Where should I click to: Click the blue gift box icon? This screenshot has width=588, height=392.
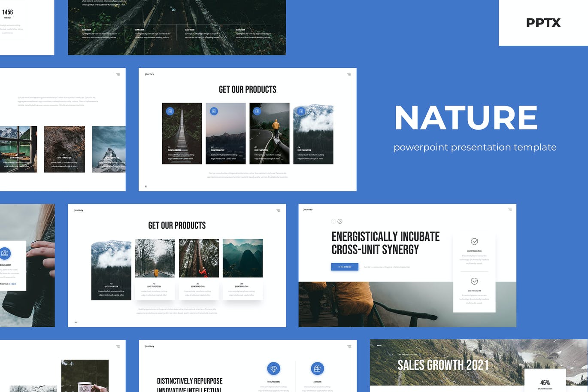[317, 368]
